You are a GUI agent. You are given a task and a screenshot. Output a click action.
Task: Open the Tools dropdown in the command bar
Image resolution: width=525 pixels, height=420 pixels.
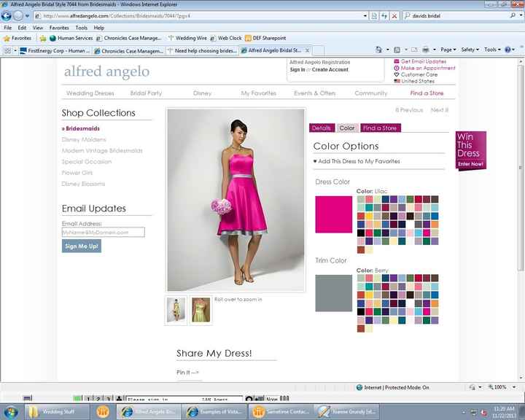click(x=492, y=50)
